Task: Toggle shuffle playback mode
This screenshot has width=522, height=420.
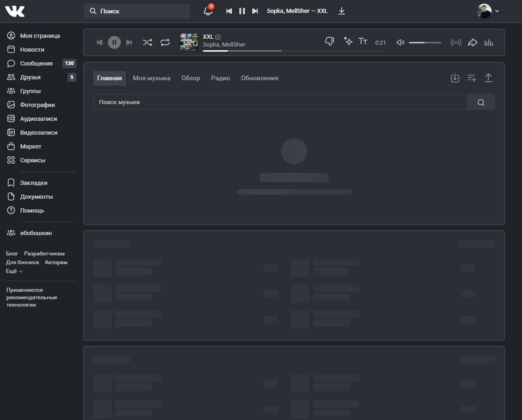Action: click(147, 42)
